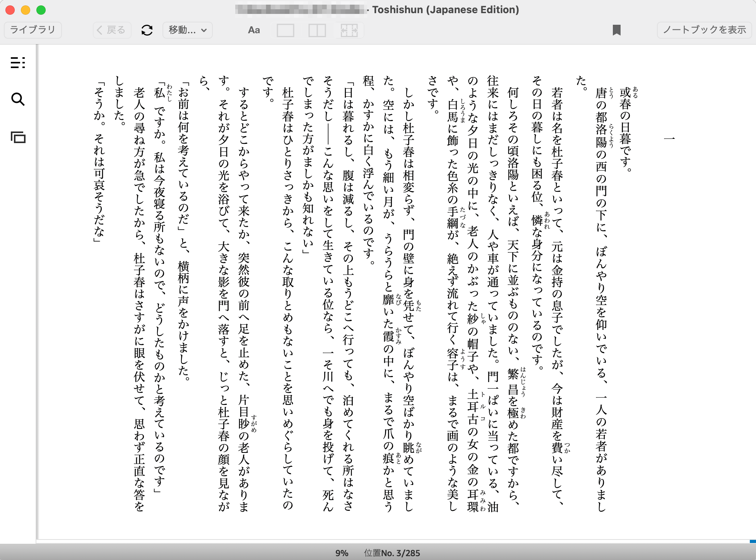Screen dimensions: 756x560
Task: Show the notebook with ノートブックを表示
Action: 704,30
